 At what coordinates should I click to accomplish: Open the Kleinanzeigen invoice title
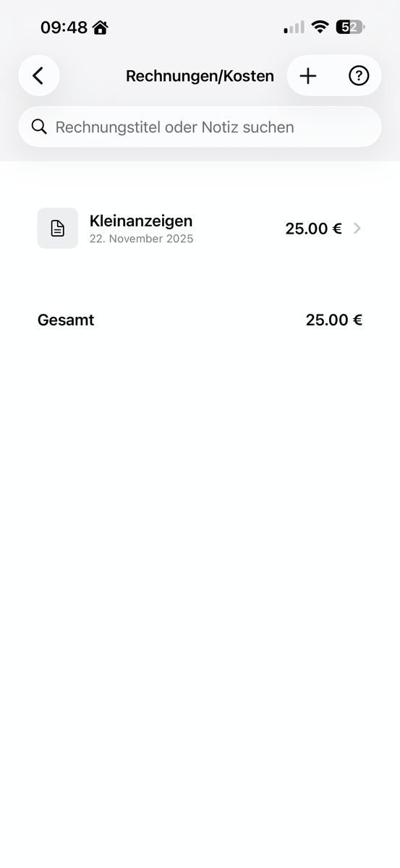coord(141,221)
